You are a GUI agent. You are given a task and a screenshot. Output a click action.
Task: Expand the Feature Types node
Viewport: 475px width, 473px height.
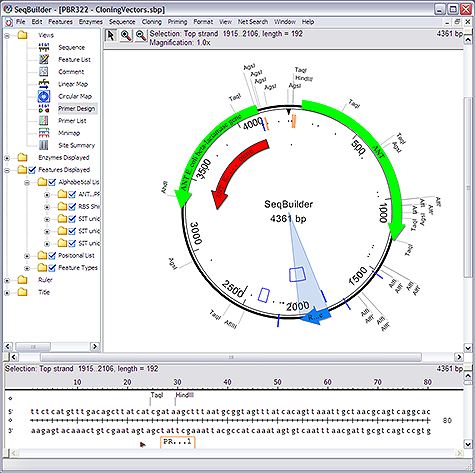(27, 268)
